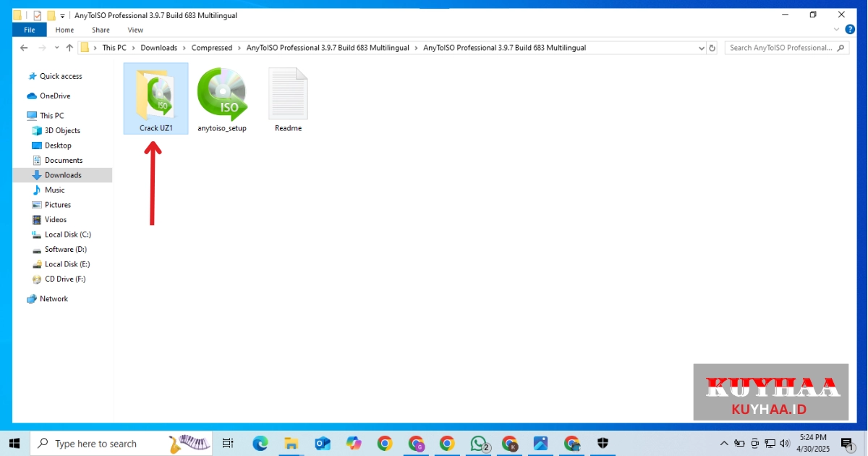
Task: Open WhatsApp from the taskbar
Action: click(x=478, y=443)
